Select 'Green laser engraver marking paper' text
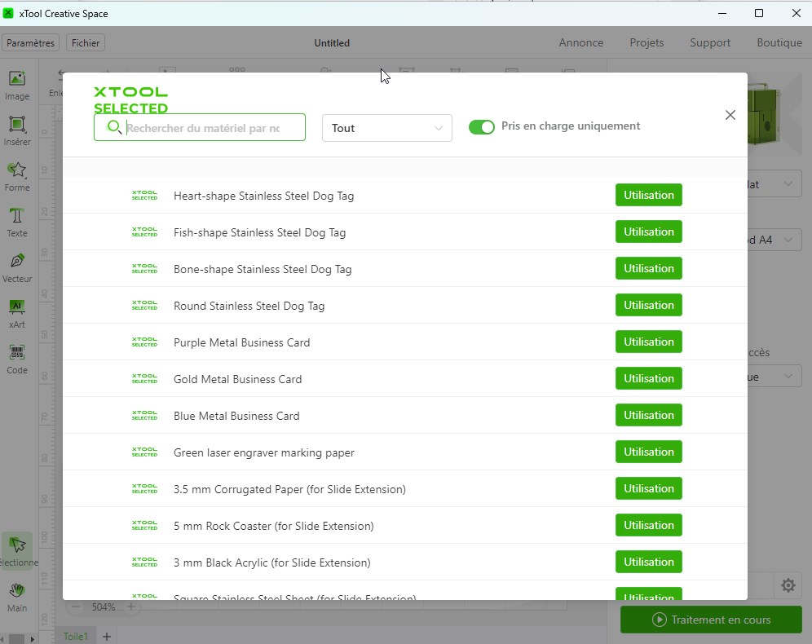The width and height of the screenshot is (812, 644). pyautogui.click(x=264, y=453)
